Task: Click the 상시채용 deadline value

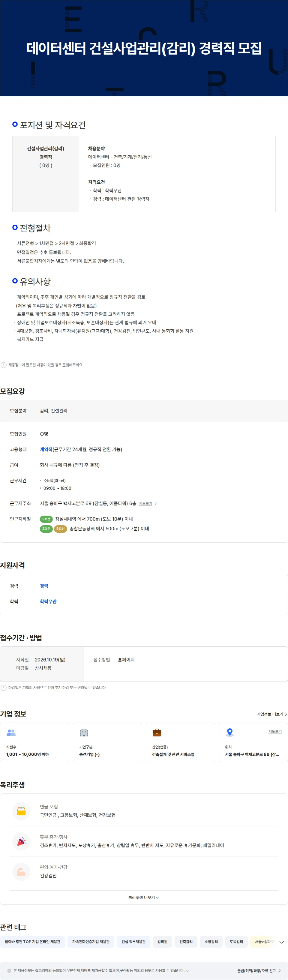Action: (x=43, y=668)
